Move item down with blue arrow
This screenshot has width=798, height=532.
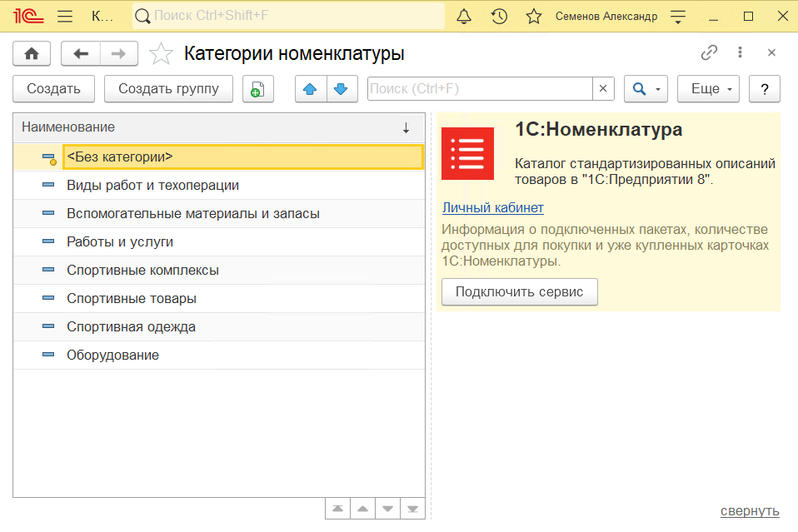(342, 89)
